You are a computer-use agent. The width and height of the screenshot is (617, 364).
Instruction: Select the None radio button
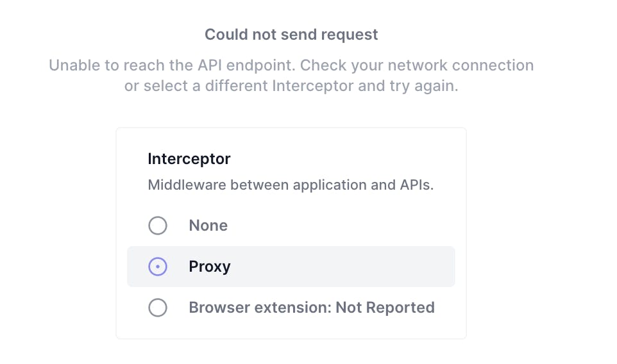click(x=158, y=226)
